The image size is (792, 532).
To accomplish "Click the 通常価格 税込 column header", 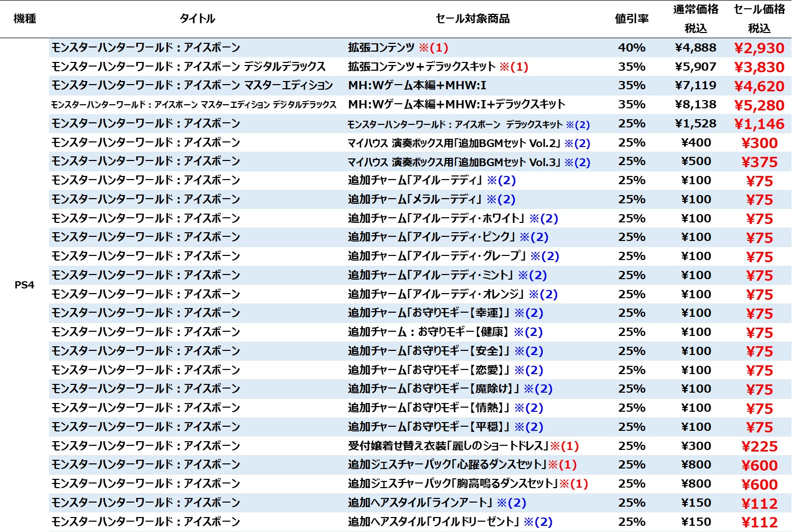I will (x=695, y=19).
